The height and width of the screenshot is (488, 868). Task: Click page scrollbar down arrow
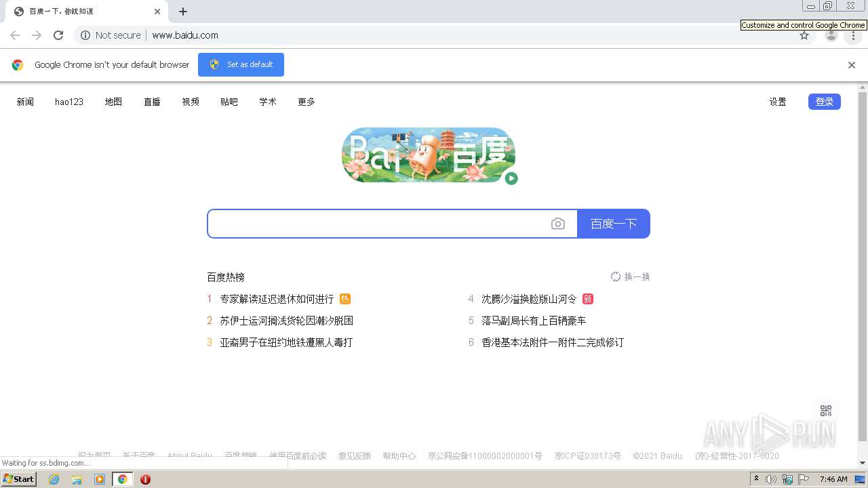pyautogui.click(x=863, y=463)
